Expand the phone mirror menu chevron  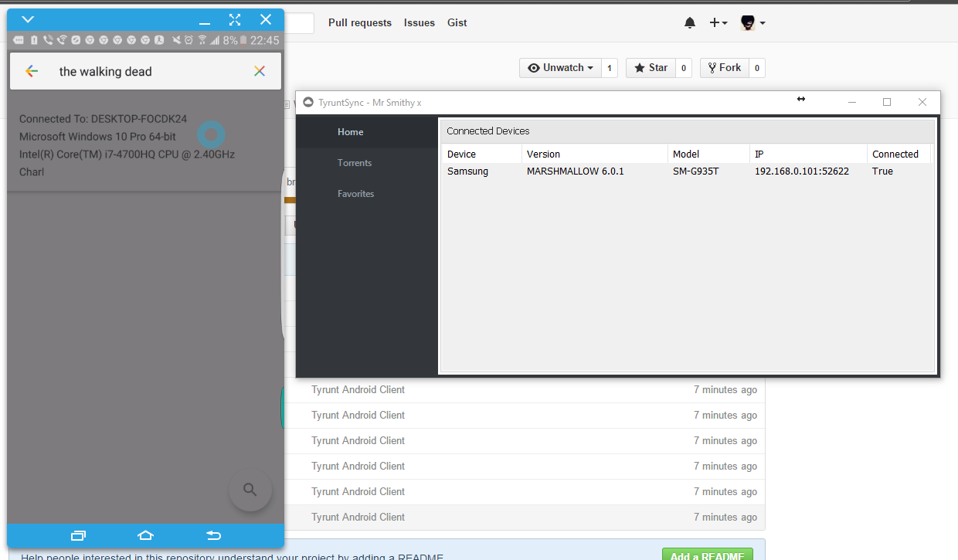pos(28,19)
